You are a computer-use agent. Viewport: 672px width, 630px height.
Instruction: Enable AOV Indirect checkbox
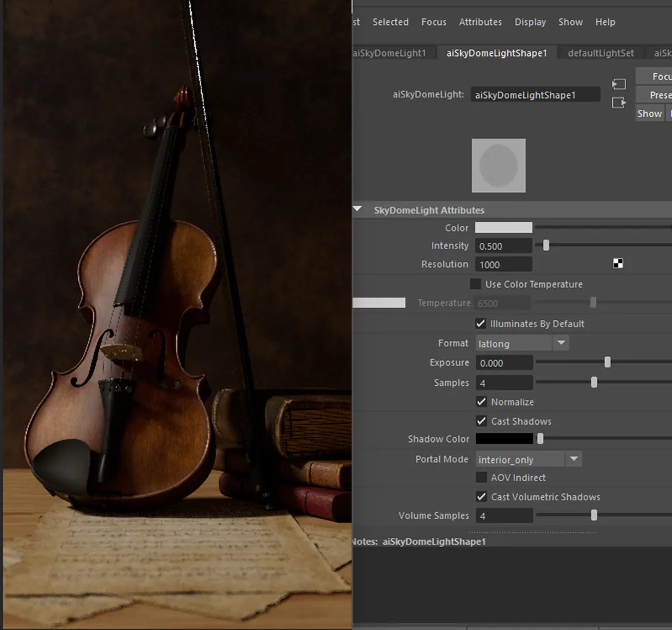(x=481, y=477)
